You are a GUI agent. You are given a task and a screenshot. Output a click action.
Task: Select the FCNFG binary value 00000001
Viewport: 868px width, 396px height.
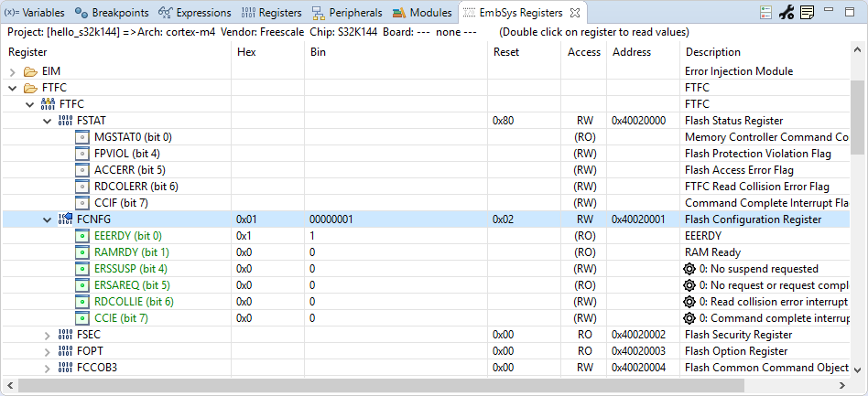point(331,219)
